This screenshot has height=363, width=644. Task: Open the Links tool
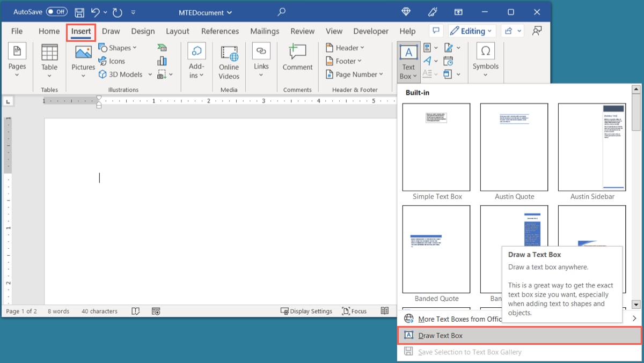click(x=261, y=56)
